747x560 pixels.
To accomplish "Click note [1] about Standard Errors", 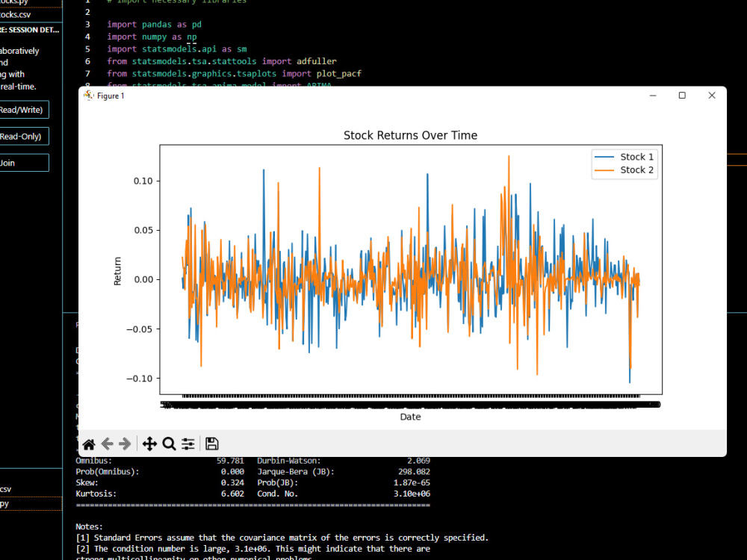I will tap(282, 538).
